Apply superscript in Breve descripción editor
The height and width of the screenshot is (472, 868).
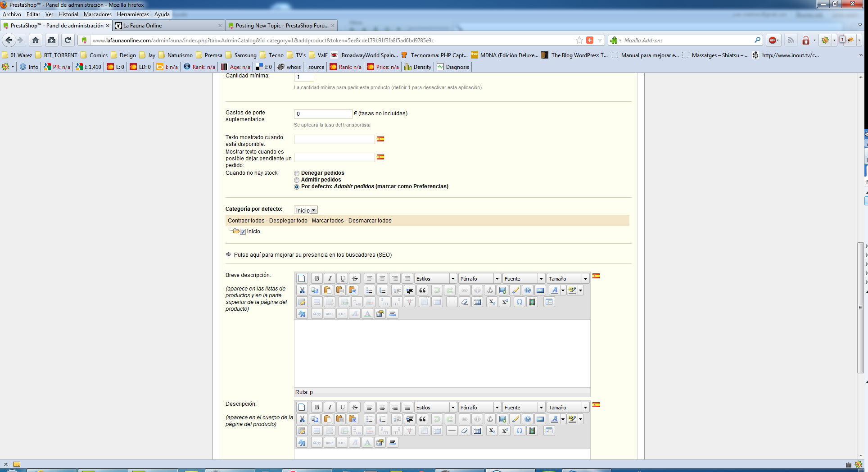click(505, 302)
